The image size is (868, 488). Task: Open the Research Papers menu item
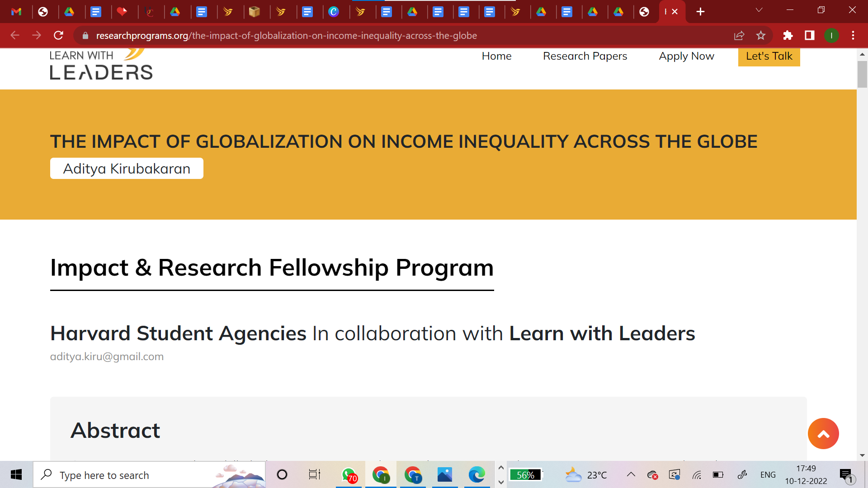pyautogui.click(x=585, y=56)
